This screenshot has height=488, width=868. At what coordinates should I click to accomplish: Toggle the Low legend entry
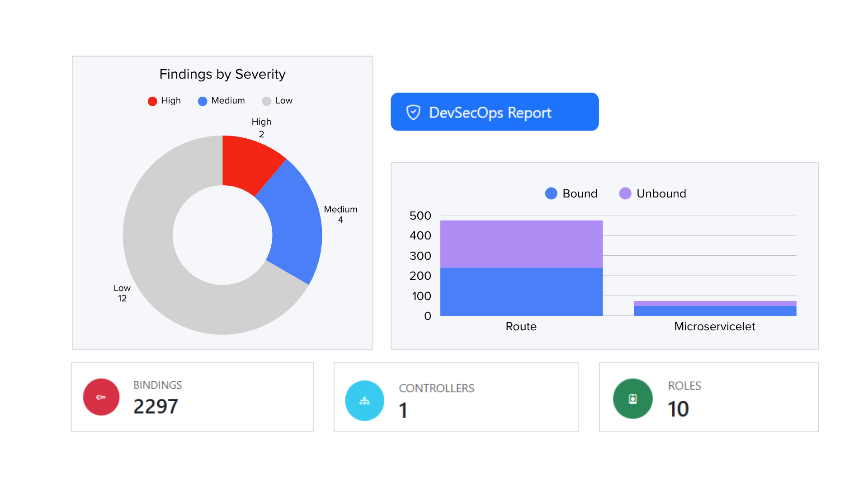[x=277, y=101]
